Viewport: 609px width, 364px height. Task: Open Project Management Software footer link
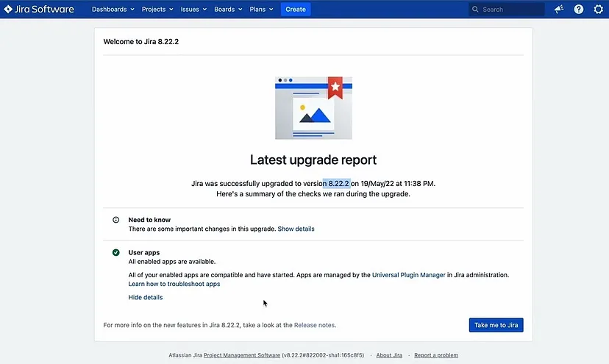point(242,355)
